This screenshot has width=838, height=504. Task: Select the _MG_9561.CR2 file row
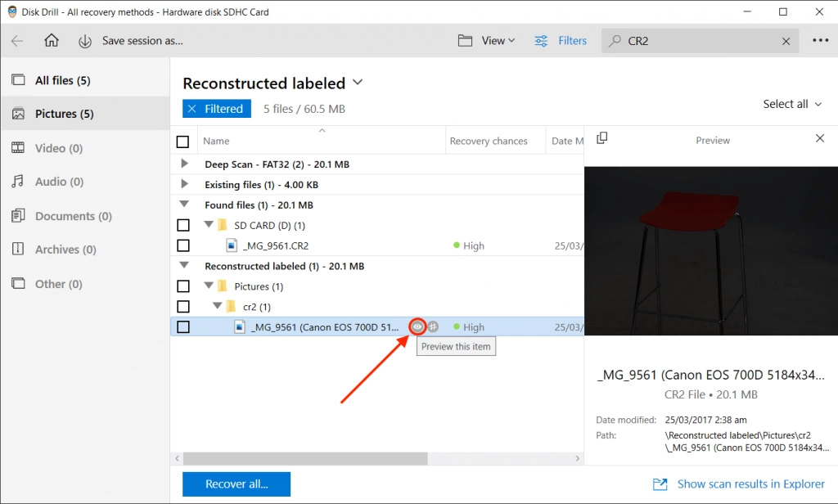click(x=377, y=245)
